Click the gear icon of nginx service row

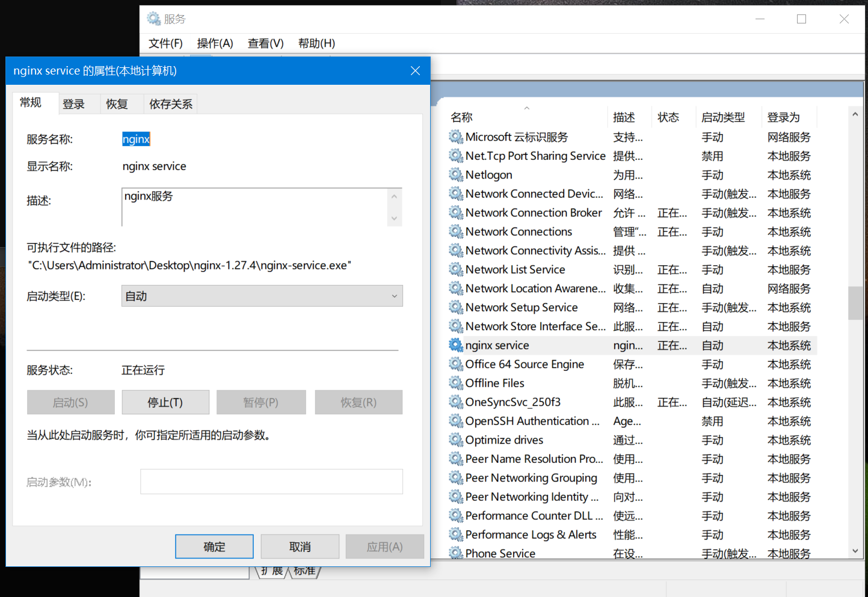(x=456, y=345)
